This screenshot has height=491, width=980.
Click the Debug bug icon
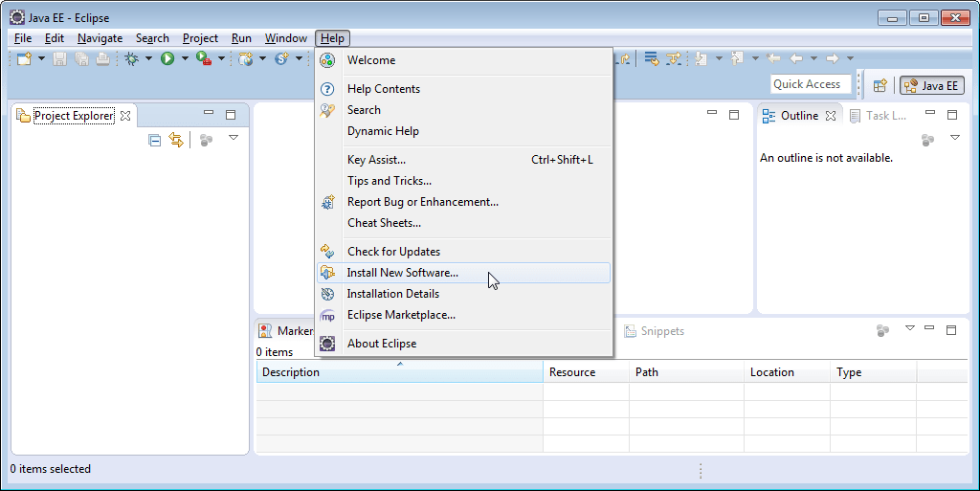click(131, 58)
